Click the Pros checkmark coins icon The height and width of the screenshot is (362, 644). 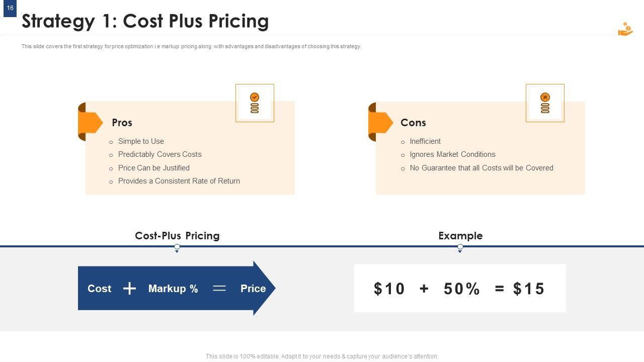point(255,103)
